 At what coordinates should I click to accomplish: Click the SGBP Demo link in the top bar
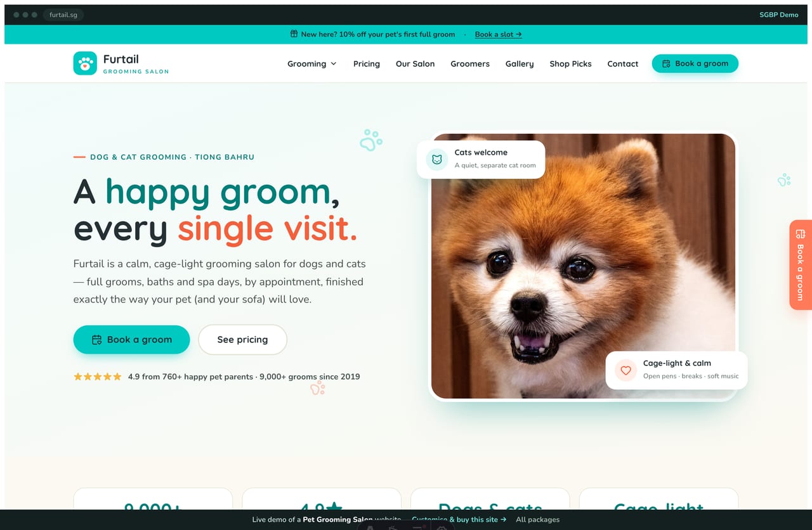(x=779, y=15)
